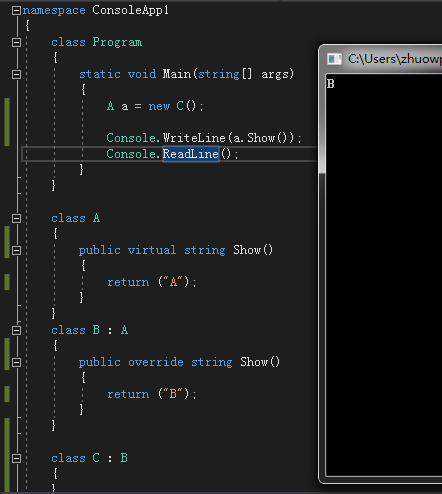The image size is (442, 494).
Task: Collapse class B's override Show method
Action: [x=16, y=362]
